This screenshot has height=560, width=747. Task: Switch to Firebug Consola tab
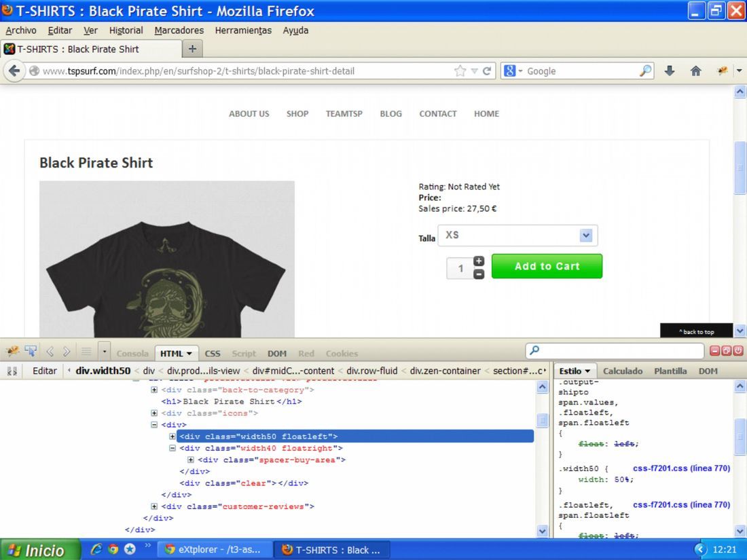pos(132,354)
